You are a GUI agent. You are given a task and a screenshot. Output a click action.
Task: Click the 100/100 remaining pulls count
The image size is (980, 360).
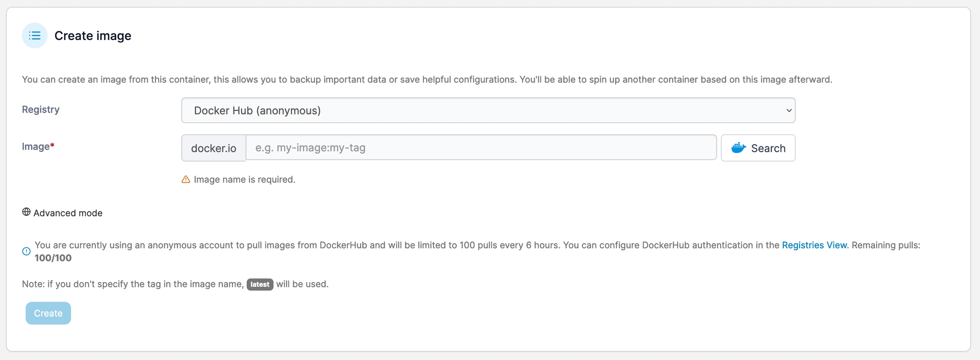click(x=53, y=258)
